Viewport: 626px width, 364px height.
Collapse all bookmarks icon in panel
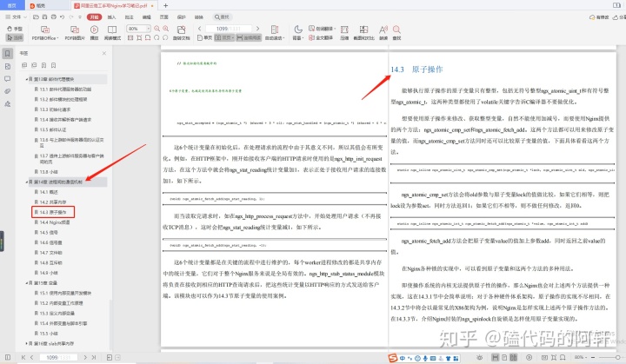34,65
